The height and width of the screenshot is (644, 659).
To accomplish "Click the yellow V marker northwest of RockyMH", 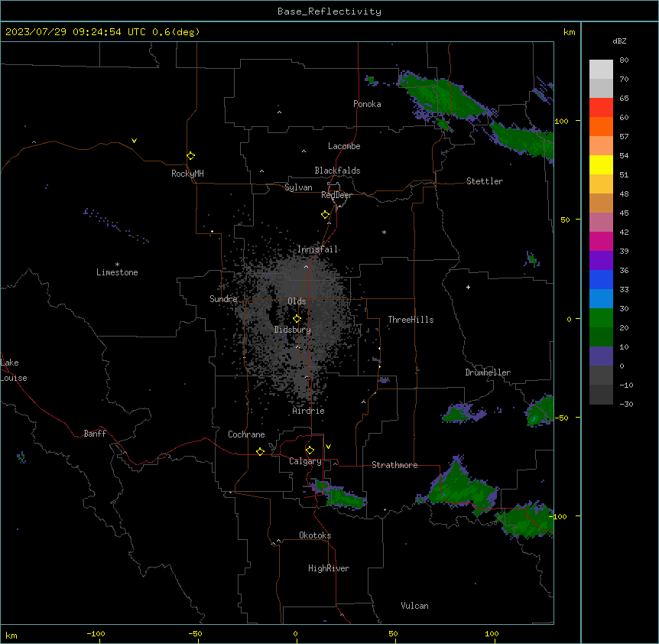I will pos(134,141).
